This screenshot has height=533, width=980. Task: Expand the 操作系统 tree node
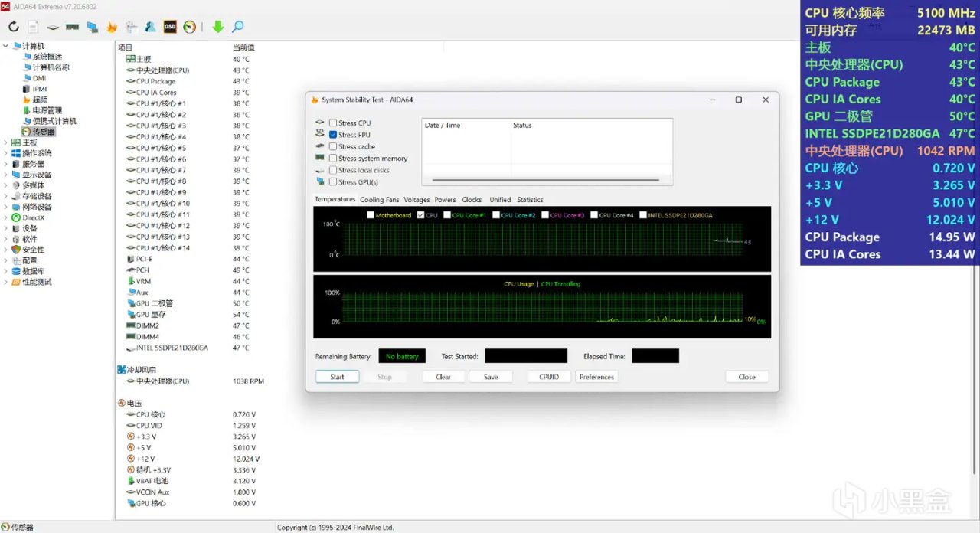(x=6, y=153)
